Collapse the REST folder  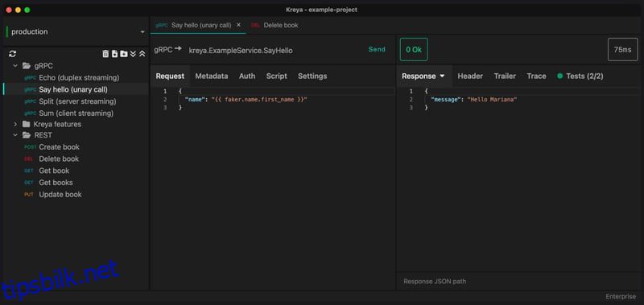15,135
